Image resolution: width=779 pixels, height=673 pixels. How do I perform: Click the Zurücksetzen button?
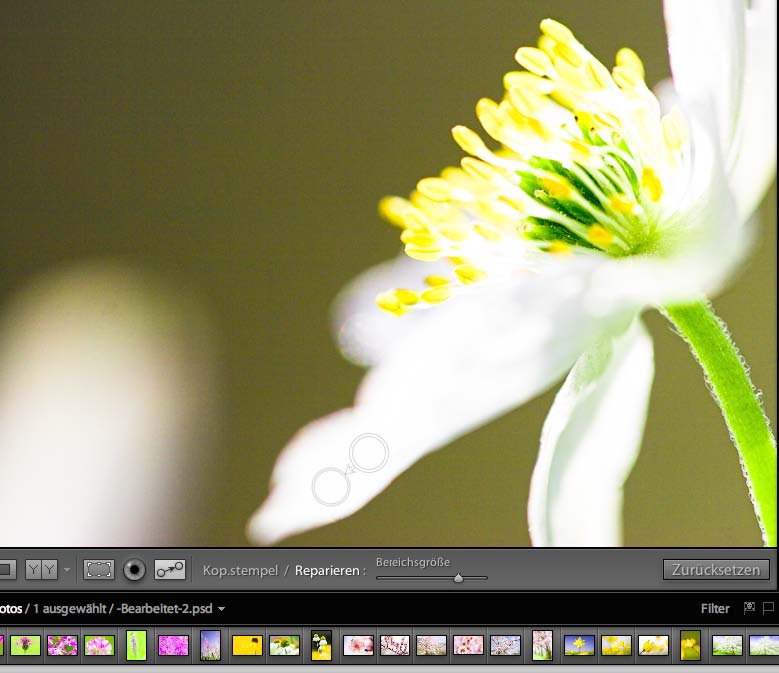tap(716, 570)
